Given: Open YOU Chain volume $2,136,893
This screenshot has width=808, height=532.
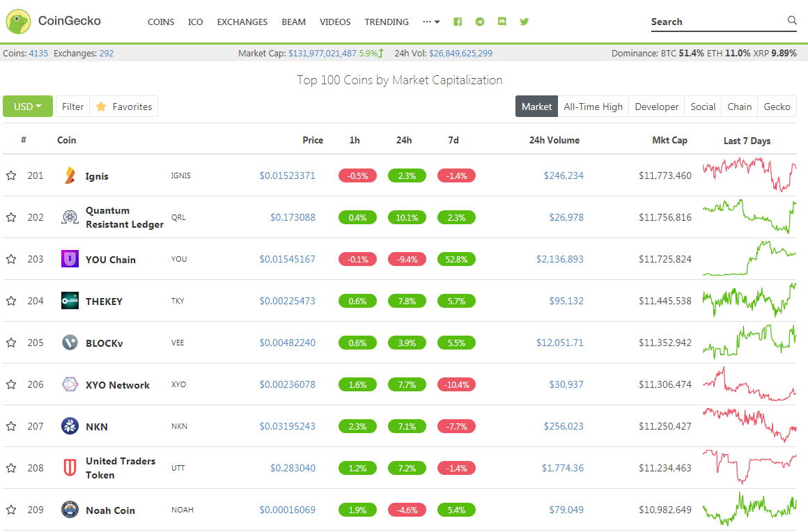Looking at the screenshot, I should (559, 259).
